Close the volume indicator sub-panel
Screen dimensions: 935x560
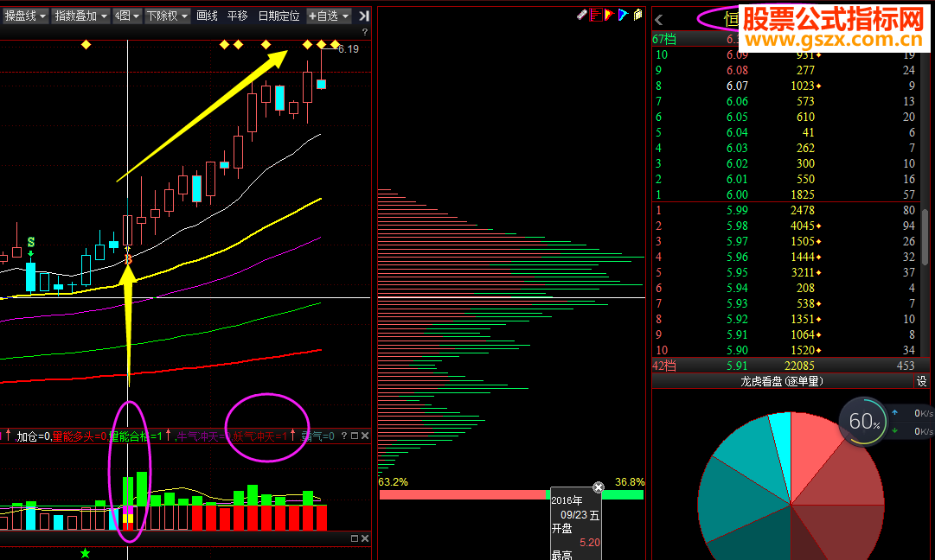pos(365,436)
